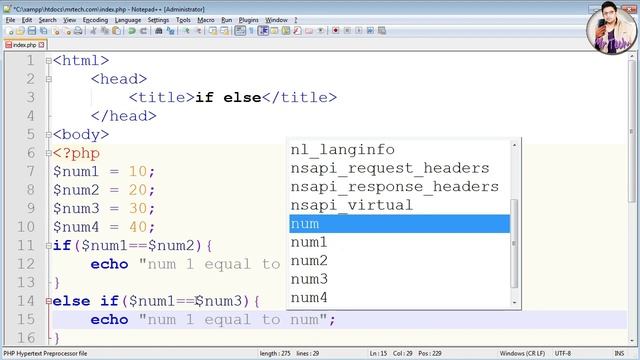Click the New file toolbar icon
This screenshot has height=360, width=640.
coord(9,31)
